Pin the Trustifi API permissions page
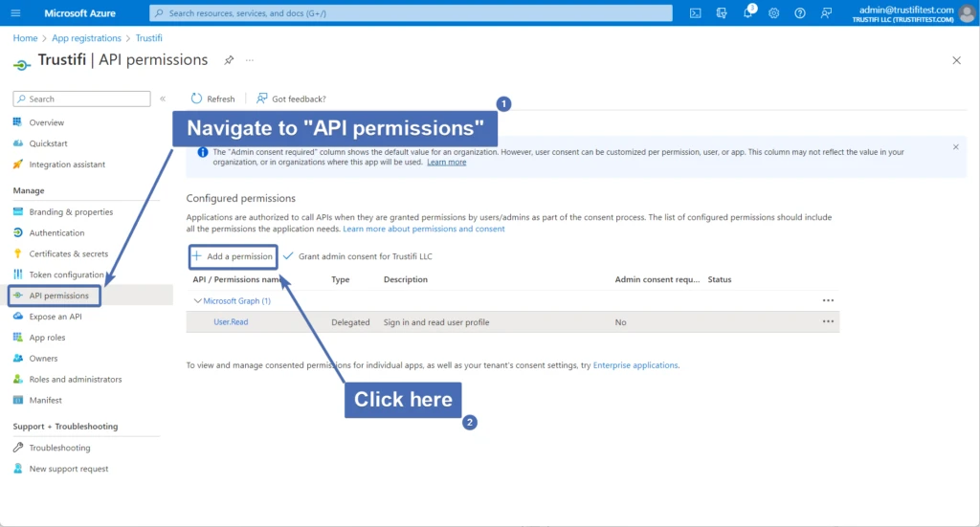980x527 pixels. click(229, 60)
